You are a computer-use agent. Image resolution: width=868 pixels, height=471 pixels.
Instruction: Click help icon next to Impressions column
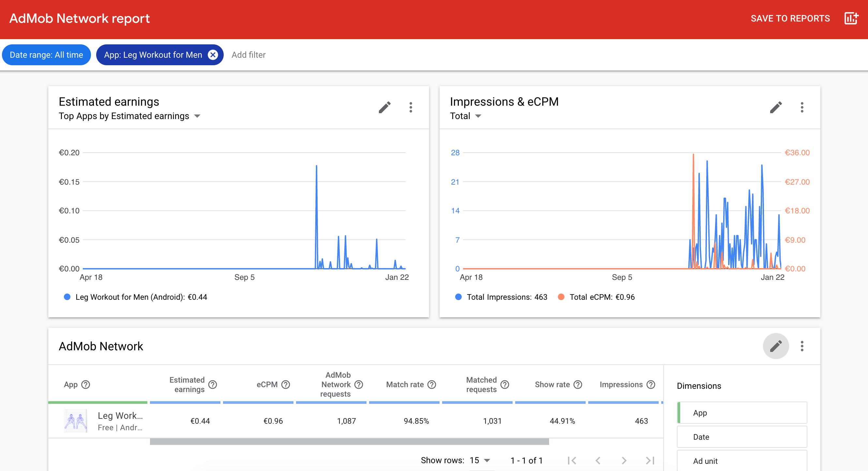[651, 384]
